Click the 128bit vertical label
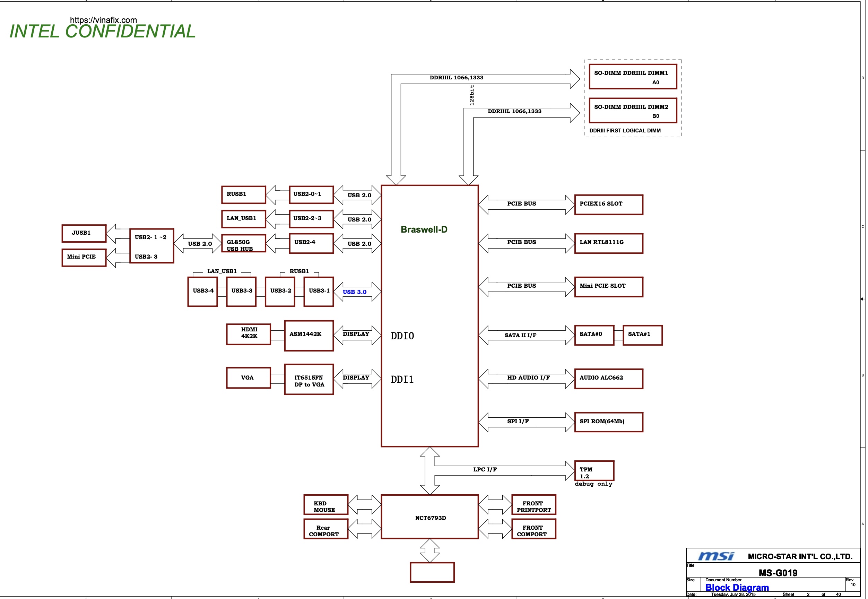The width and height of the screenshot is (868, 599). pos(472,95)
